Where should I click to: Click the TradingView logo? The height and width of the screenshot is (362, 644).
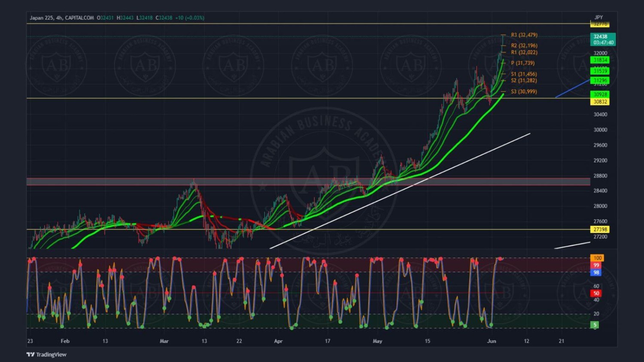click(x=46, y=354)
